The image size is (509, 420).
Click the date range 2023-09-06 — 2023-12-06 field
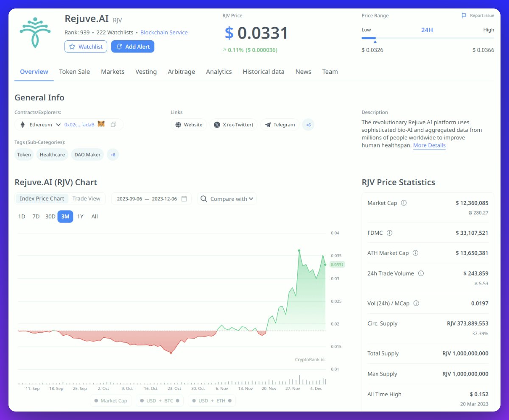[151, 199]
